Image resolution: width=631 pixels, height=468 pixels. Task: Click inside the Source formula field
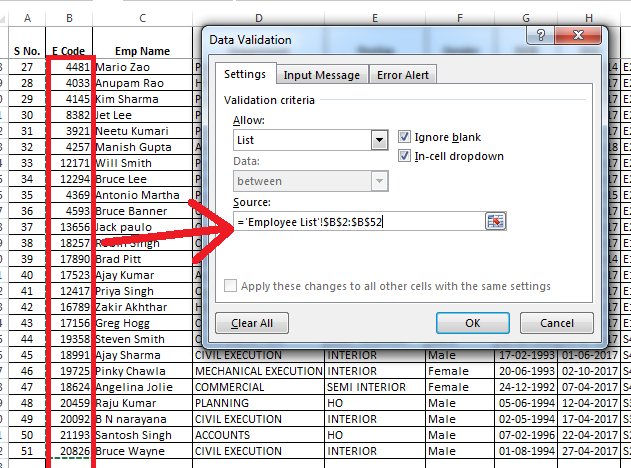pos(359,222)
